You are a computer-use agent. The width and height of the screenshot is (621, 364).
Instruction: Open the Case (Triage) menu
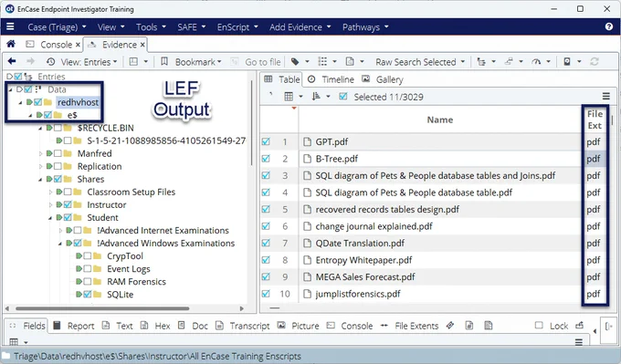coord(57,26)
